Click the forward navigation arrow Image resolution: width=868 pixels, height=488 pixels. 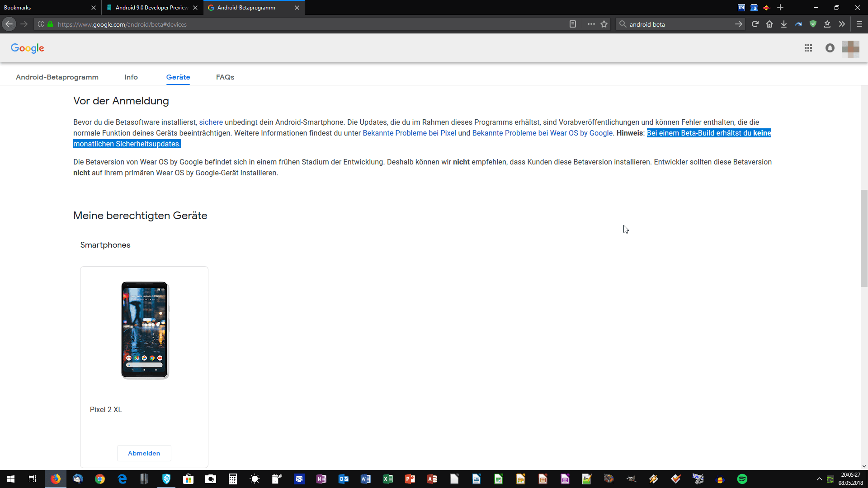click(24, 24)
